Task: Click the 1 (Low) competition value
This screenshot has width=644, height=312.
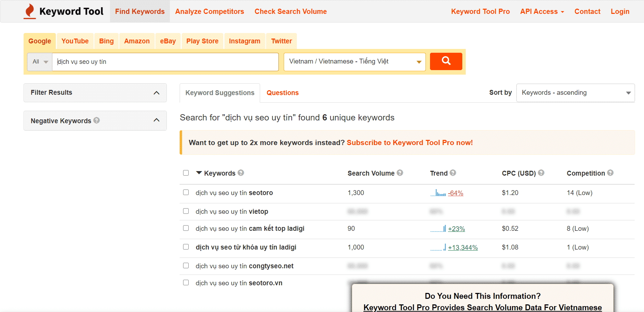Action: point(578,247)
